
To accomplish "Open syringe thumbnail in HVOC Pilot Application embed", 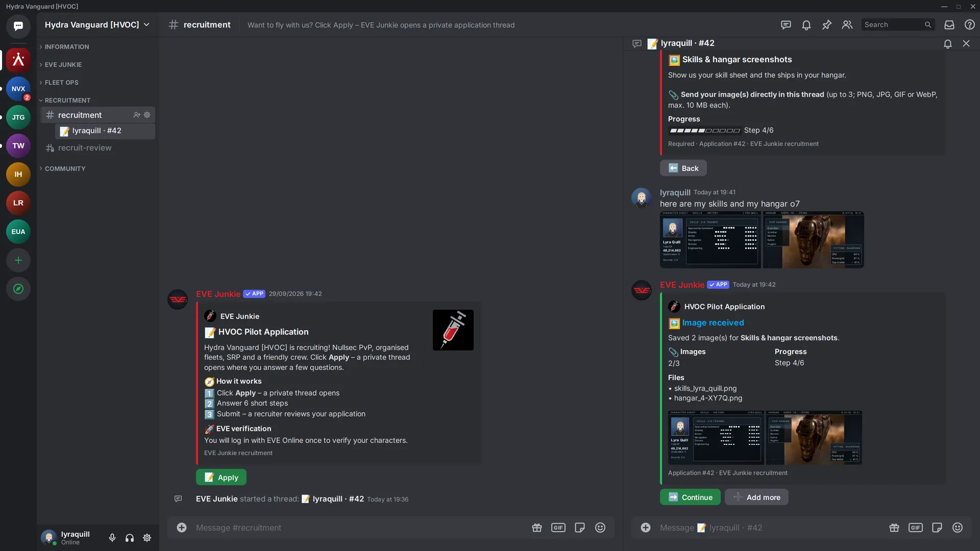I will [453, 330].
